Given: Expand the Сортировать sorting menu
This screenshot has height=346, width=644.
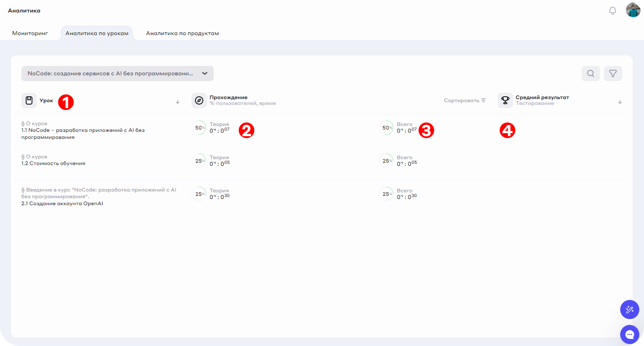Looking at the screenshot, I should 465,100.
